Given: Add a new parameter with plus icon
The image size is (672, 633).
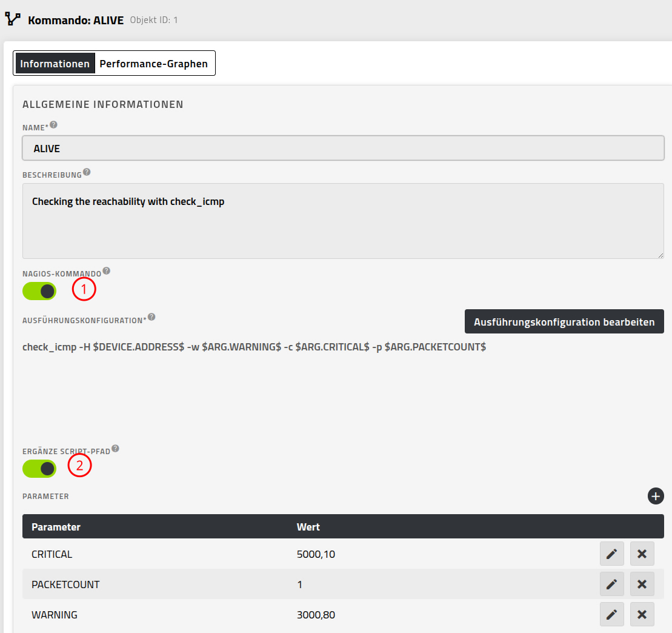Looking at the screenshot, I should tap(655, 496).
